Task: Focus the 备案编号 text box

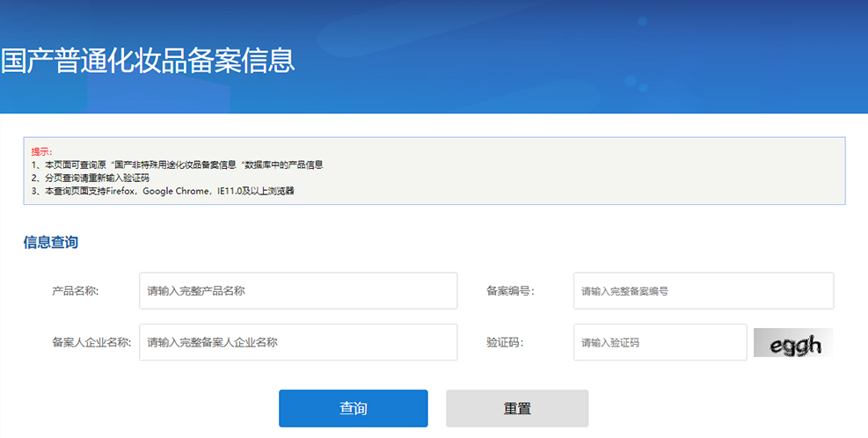Action: (703, 291)
